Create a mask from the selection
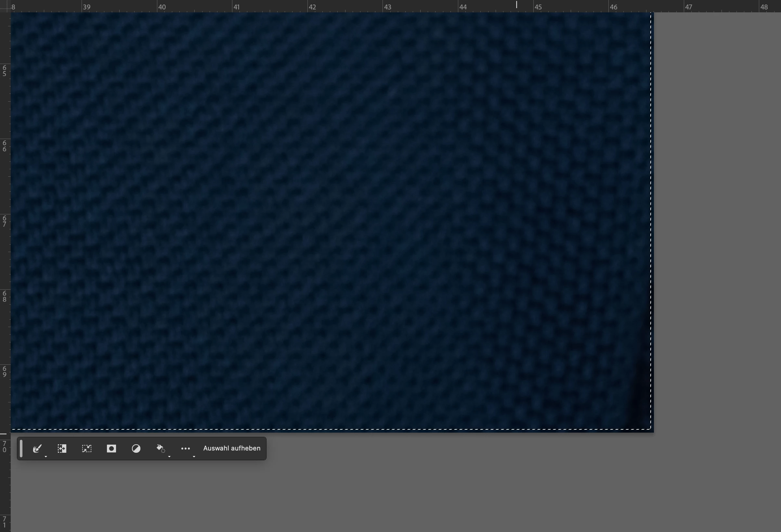The height and width of the screenshot is (532, 781). click(x=111, y=449)
